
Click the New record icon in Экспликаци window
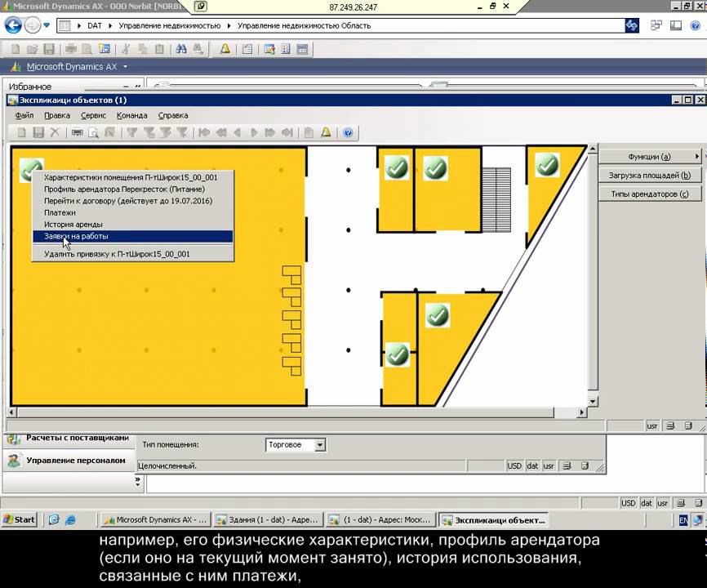pos(21,132)
